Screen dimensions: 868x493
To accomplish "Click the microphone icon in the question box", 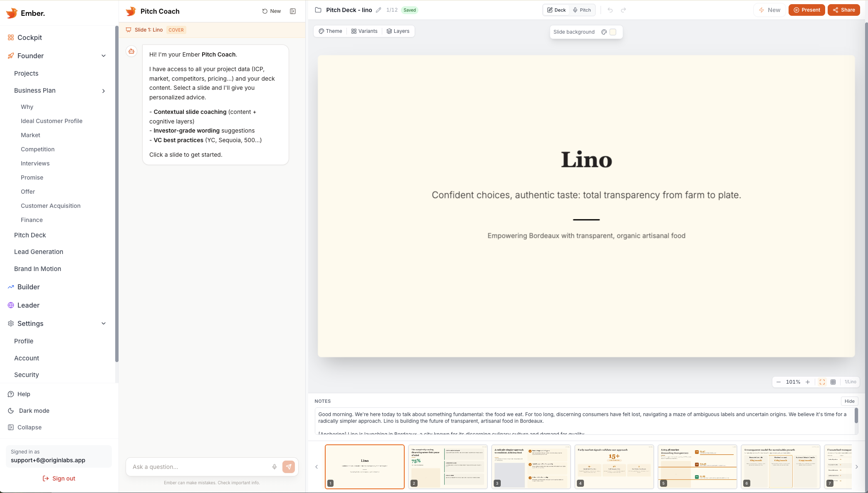I will (274, 467).
